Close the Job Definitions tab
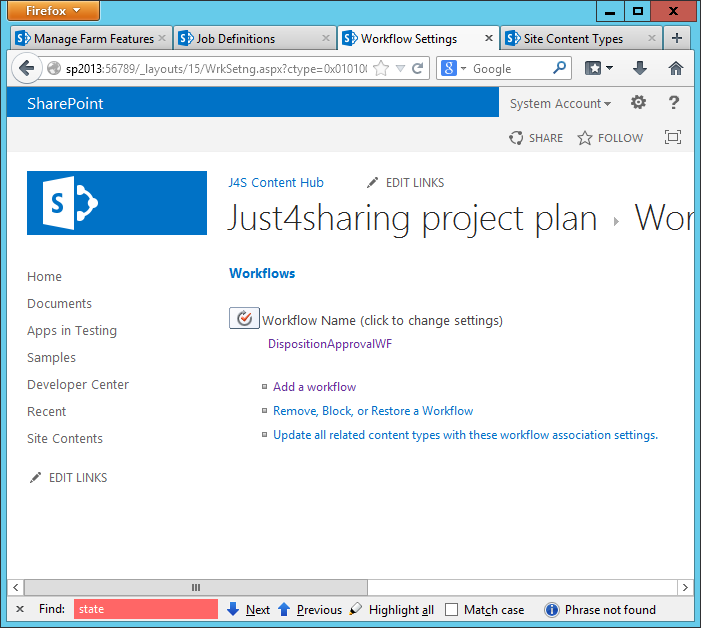The image size is (701, 628). (x=326, y=38)
